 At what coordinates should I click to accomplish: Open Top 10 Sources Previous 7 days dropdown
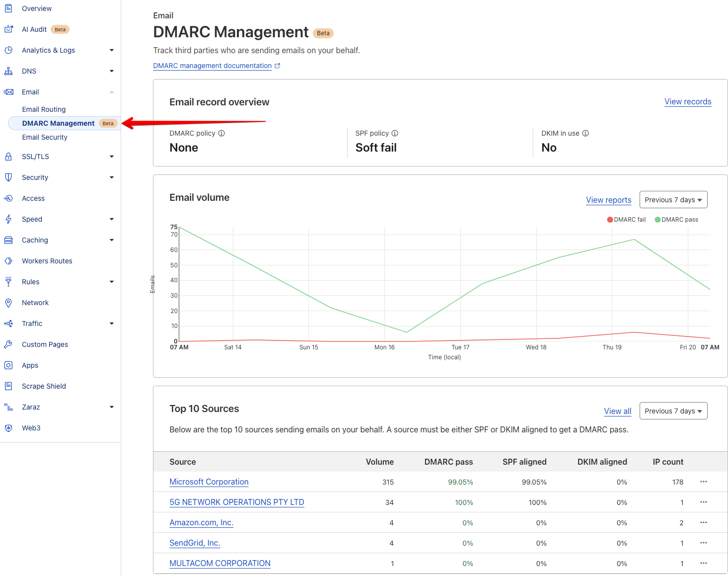[673, 411]
